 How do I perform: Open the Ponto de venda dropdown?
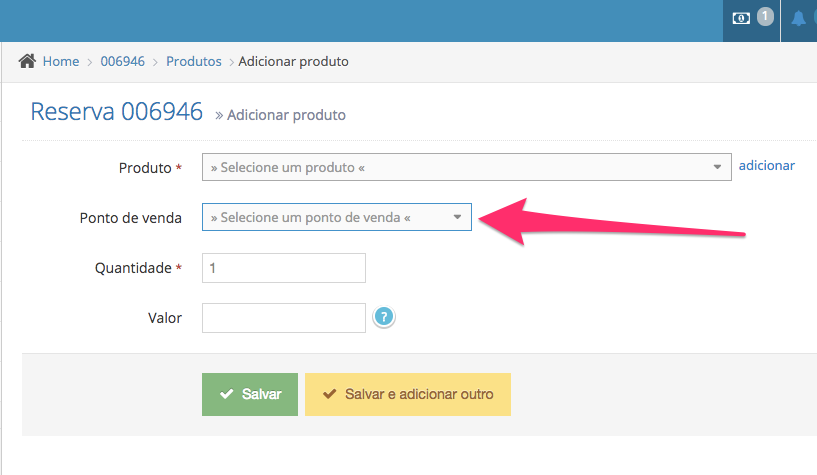(337, 217)
